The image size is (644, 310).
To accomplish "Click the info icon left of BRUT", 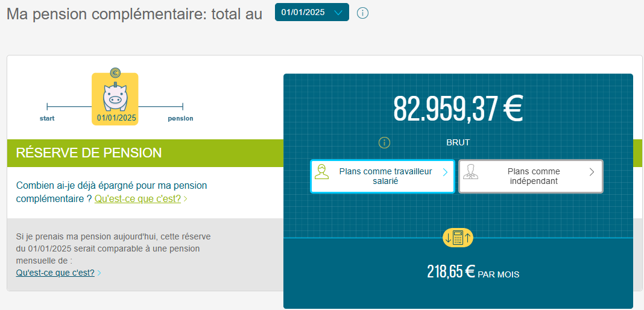I will (x=384, y=143).
